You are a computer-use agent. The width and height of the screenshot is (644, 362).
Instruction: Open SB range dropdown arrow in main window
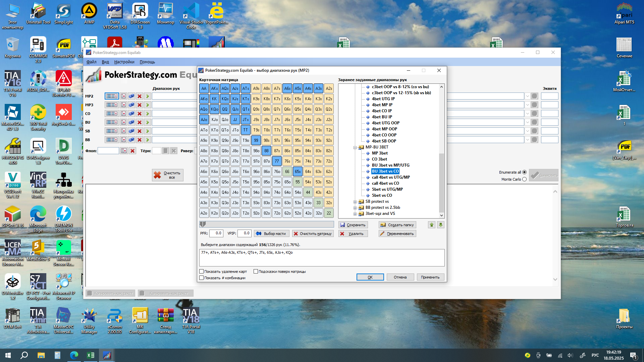click(x=527, y=131)
